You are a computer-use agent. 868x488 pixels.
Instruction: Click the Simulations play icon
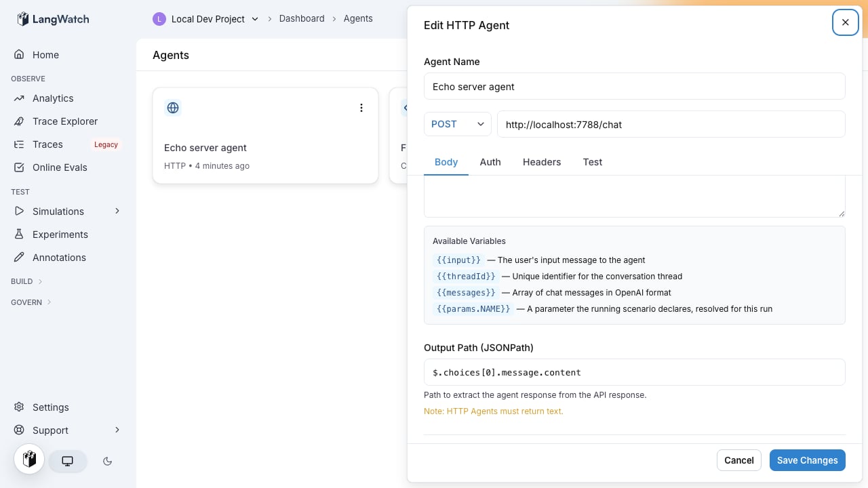click(x=19, y=211)
